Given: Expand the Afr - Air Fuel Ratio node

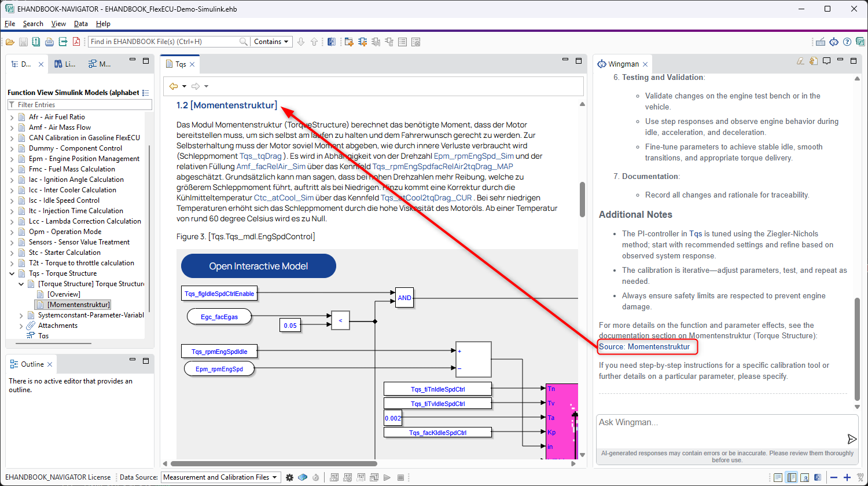Looking at the screenshot, I should pyautogui.click(x=13, y=117).
